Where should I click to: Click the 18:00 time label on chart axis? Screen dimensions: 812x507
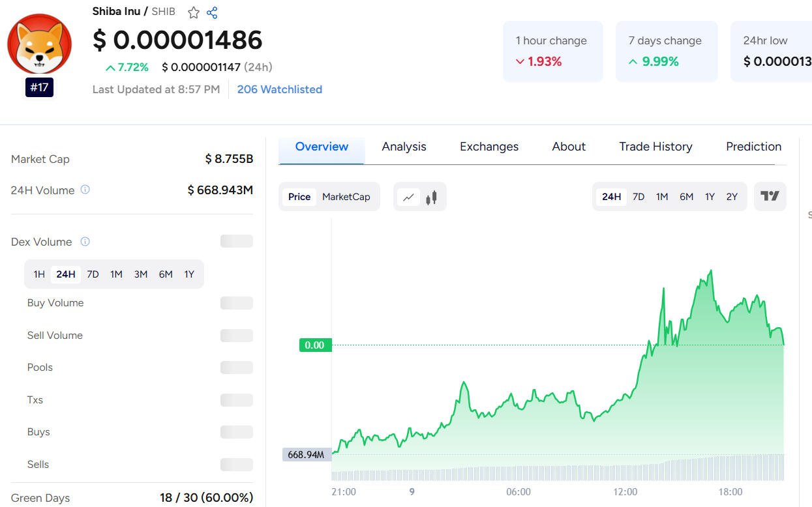pos(730,492)
